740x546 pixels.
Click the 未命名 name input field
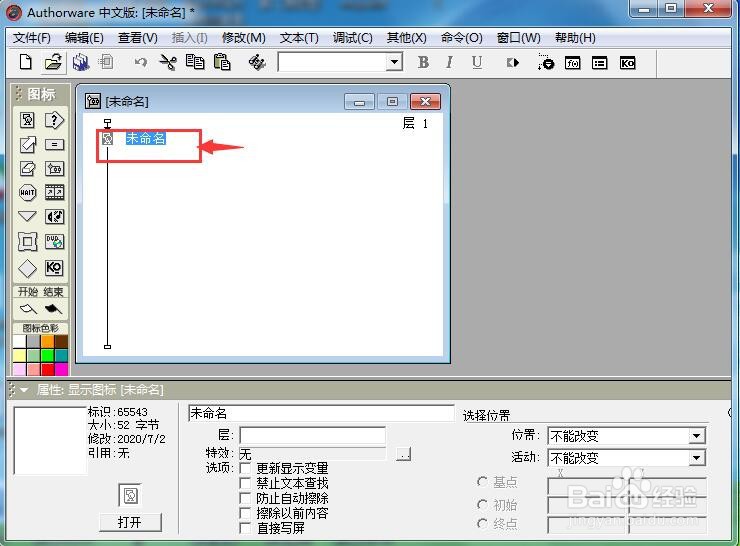click(x=321, y=413)
